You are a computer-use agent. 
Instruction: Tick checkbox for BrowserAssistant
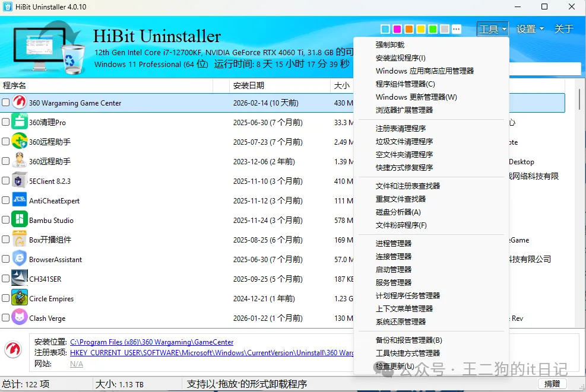[x=5, y=259]
